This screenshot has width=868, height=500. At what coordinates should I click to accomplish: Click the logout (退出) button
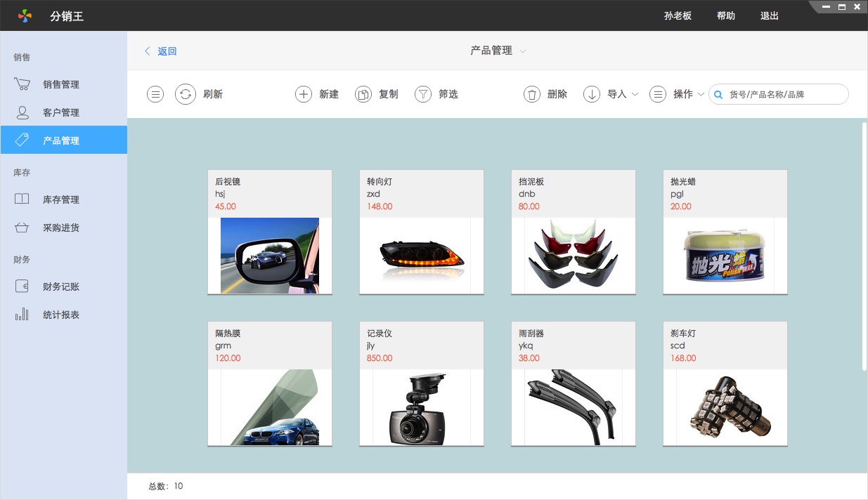pyautogui.click(x=770, y=15)
